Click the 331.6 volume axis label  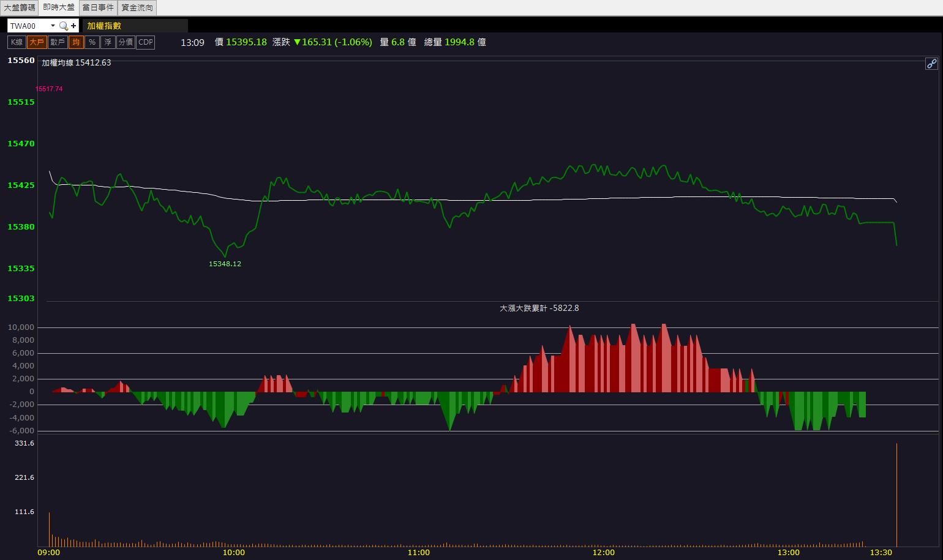pos(24,443)
